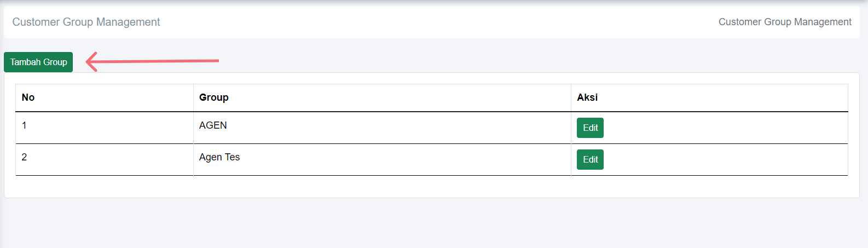Viewport: 868px width, 248px height.
Task: Click the Aksi column header
Action: (587, 97)
